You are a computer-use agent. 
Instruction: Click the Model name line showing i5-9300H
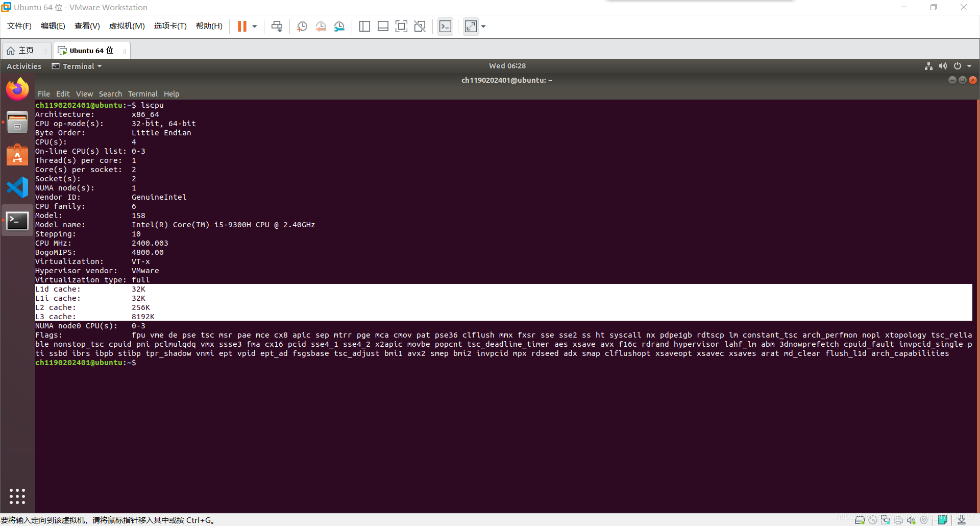click(x=175, y=225)
